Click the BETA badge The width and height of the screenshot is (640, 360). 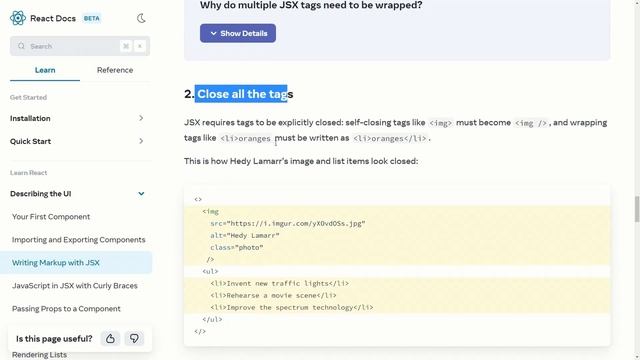click(91, 18)
